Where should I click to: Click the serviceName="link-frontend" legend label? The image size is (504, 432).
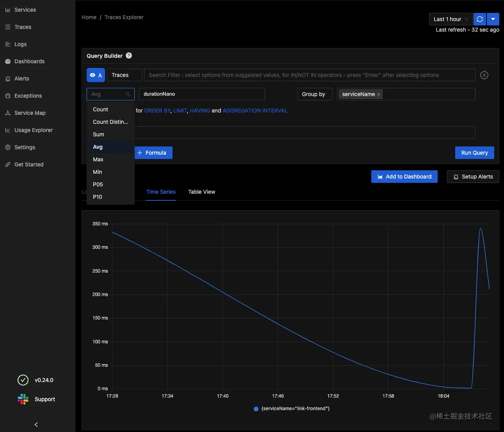point(296,409)
